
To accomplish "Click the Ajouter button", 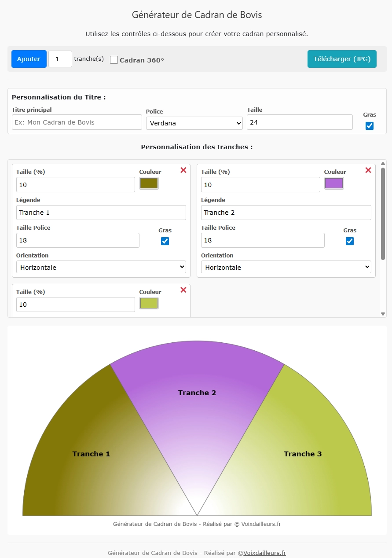I will (x=29, y=59).
